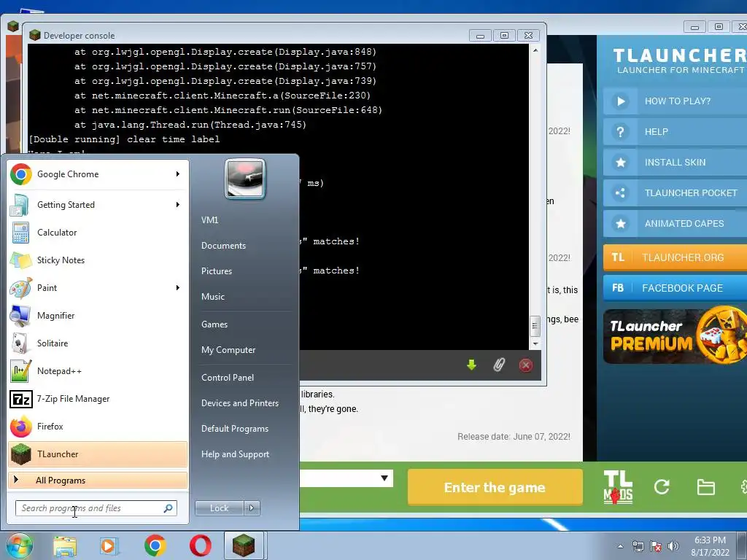Click the network tray icon
The height and width of the screenshot is (560, 747).
638,546
